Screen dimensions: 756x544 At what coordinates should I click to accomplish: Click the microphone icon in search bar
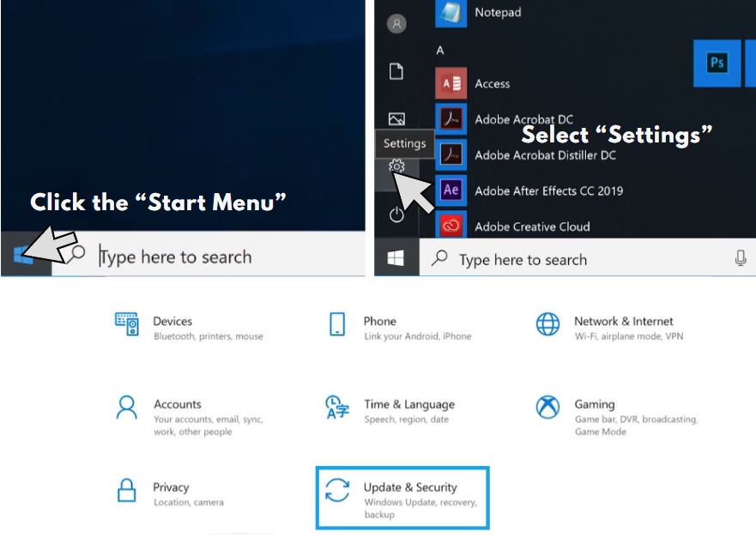point(740,258)
